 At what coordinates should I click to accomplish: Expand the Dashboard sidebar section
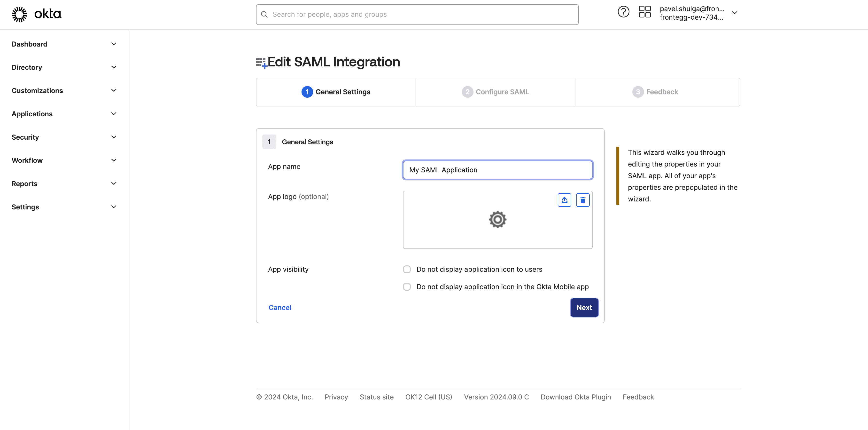64,44
